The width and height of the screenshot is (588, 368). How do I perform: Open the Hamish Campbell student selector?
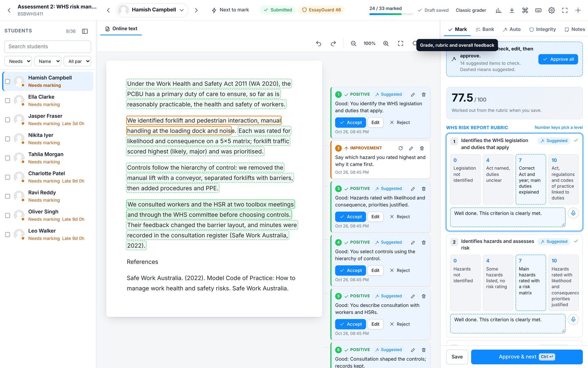pyautogui.click(x=152, y=10)
